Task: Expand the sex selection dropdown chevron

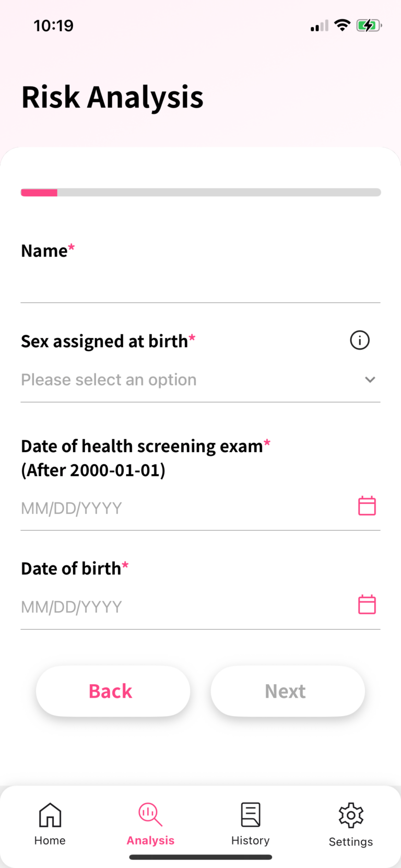Action: pyautogui.click(x=370, y=380)
